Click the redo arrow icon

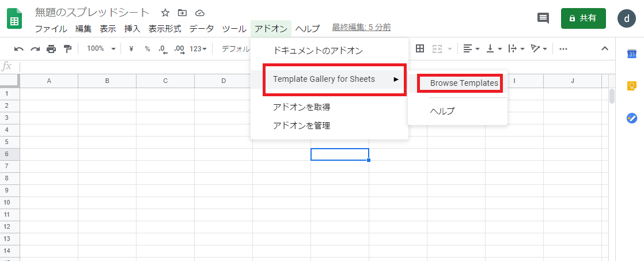tap(35, 49)
